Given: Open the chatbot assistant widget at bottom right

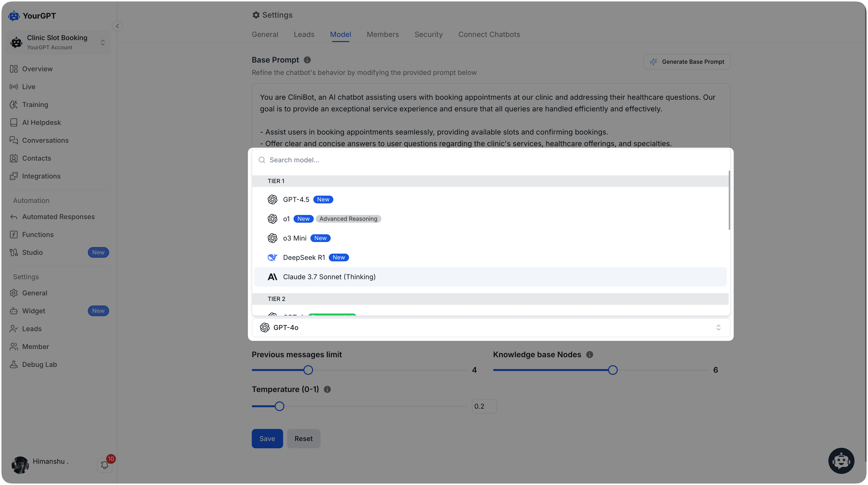Looking at the screenshot, I should pos(841,460).
